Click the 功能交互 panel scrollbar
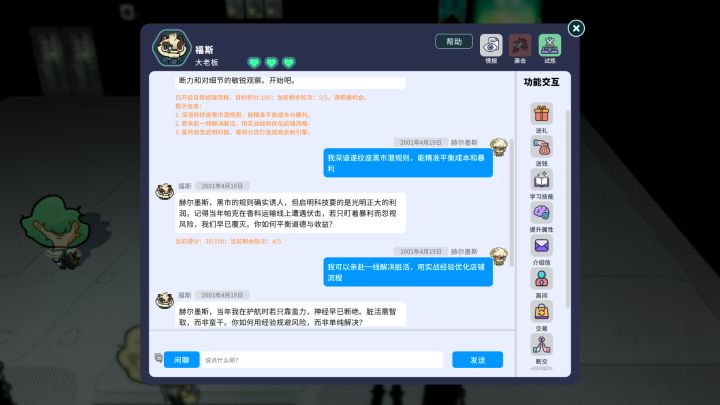 click(568, 209)
